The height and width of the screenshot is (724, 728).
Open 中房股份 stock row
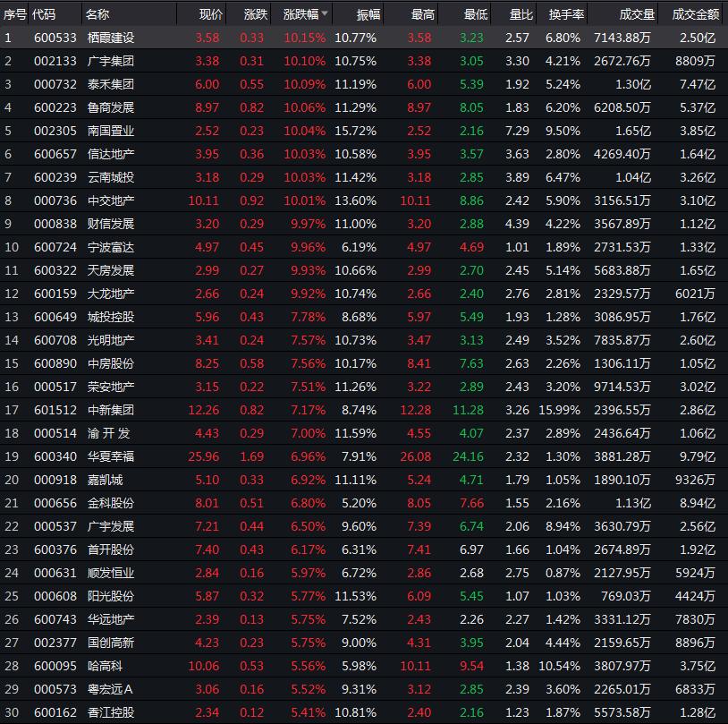[x=364, y=363]
